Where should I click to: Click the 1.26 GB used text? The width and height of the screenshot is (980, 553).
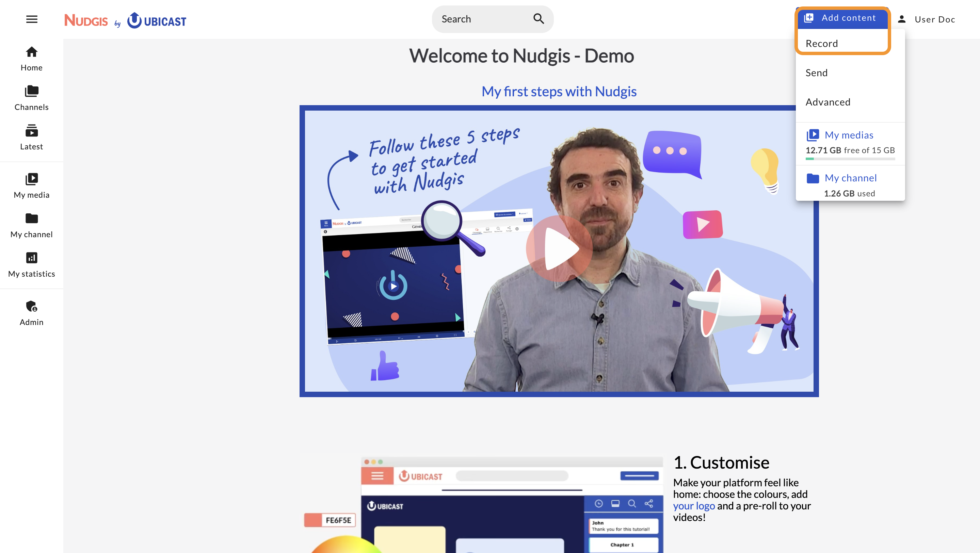[x=849, y=194]
